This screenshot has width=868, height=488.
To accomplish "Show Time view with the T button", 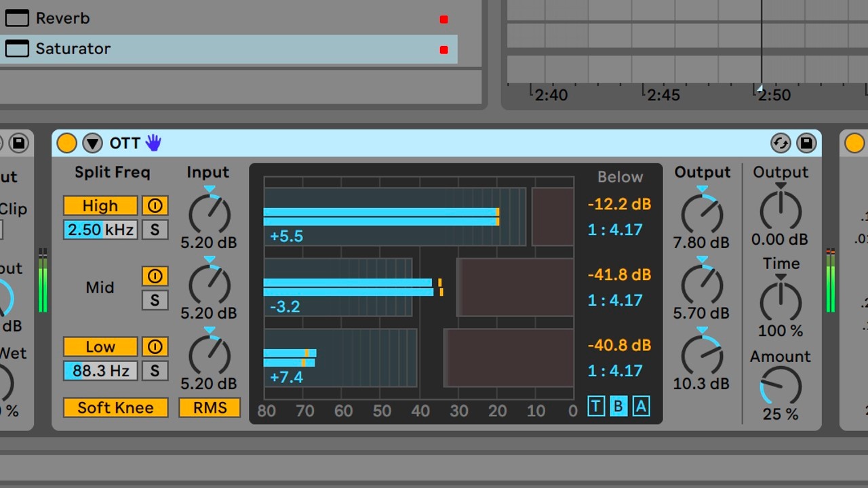I will 596,406.
